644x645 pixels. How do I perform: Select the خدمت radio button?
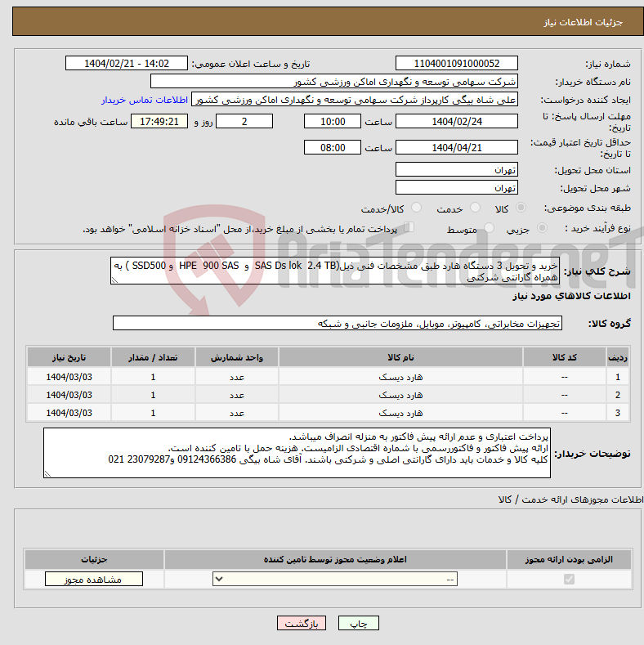[475, 208]
